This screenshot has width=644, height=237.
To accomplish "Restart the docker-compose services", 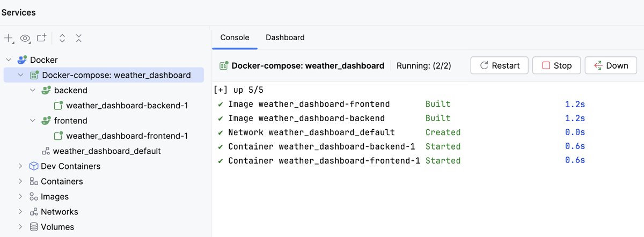I will (x=500, y=65).
